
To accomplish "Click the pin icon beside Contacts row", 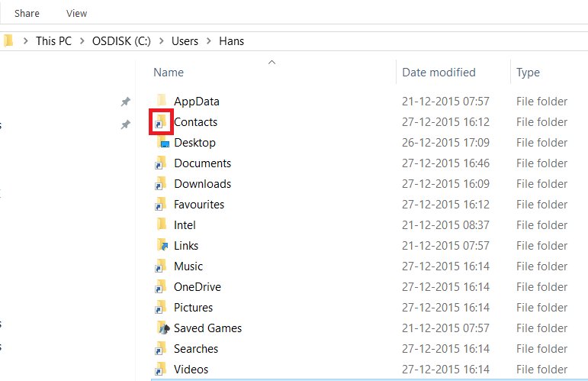I will click(125, 124).
